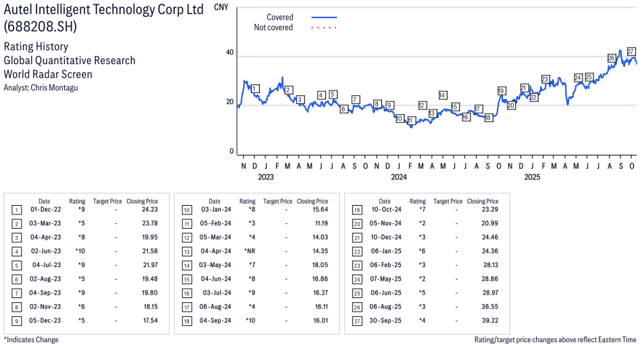Screen dimensions: 644x344
Task: Click the 39.22 closing price value
Action: [x=485, y=320]
